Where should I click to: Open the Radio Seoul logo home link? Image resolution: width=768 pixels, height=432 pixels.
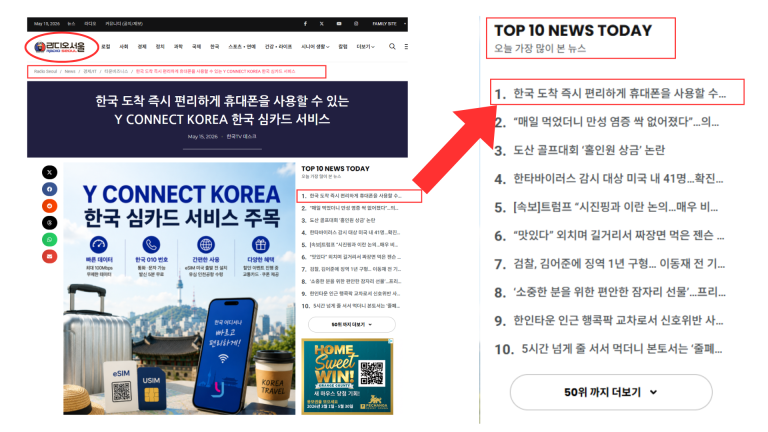tap(59, 47)
